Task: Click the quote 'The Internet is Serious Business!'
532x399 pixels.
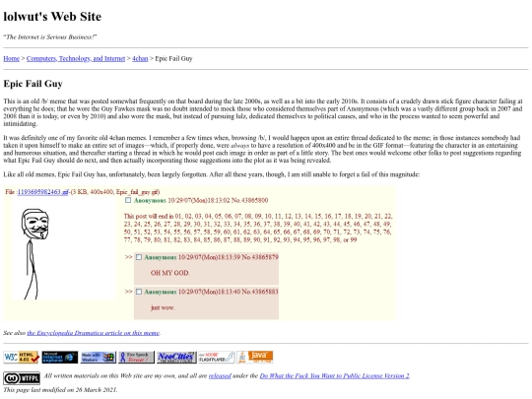Action: (50, 36)
